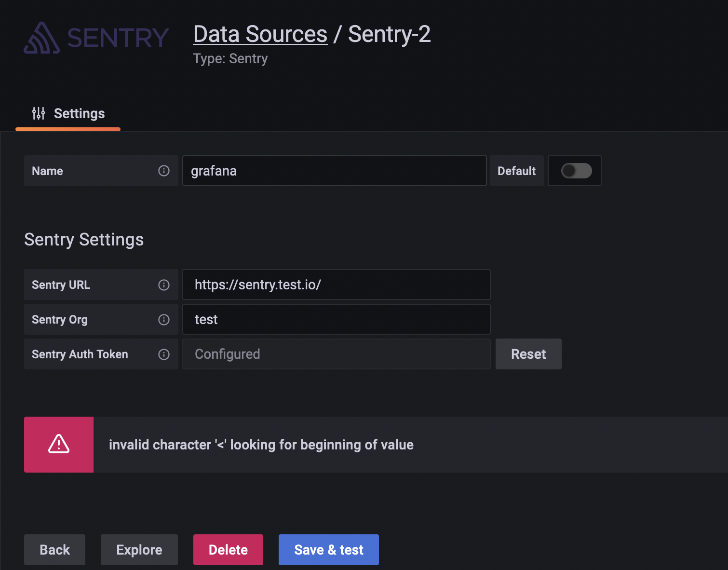This screenshot has width=728, height=570.
Task: Click the Sentry Org info icon
Action: [164, 320]
